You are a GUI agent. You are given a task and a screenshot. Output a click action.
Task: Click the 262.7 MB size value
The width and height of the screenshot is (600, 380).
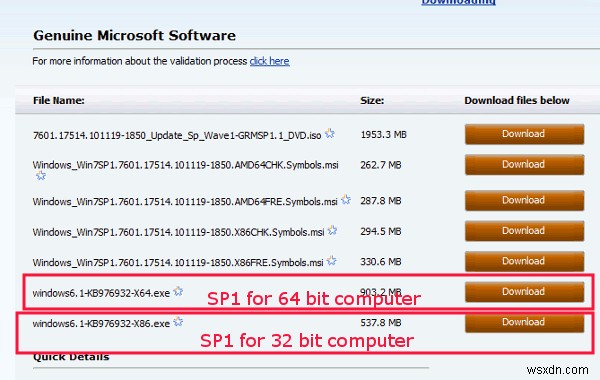click(x=381, y=165)
